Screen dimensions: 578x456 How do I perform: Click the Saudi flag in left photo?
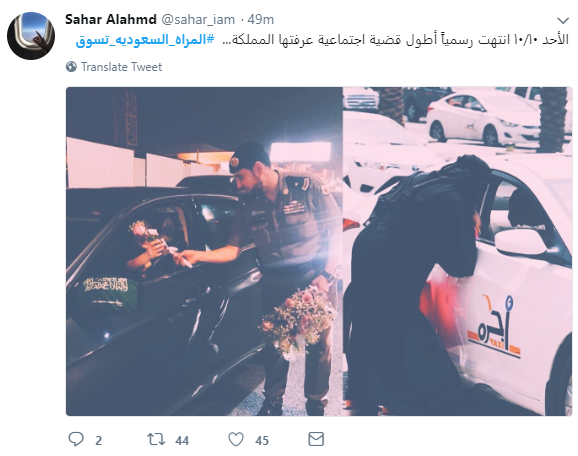(108, 292)
